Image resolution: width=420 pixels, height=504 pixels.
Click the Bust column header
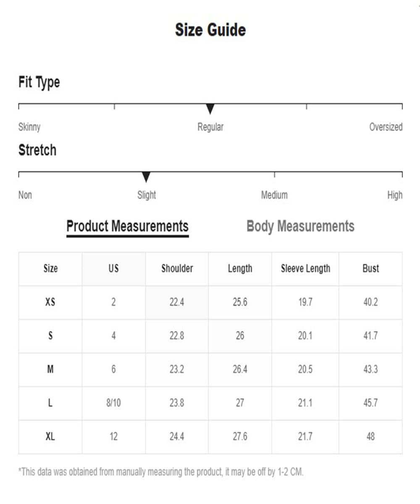click(x=370, y=268)
